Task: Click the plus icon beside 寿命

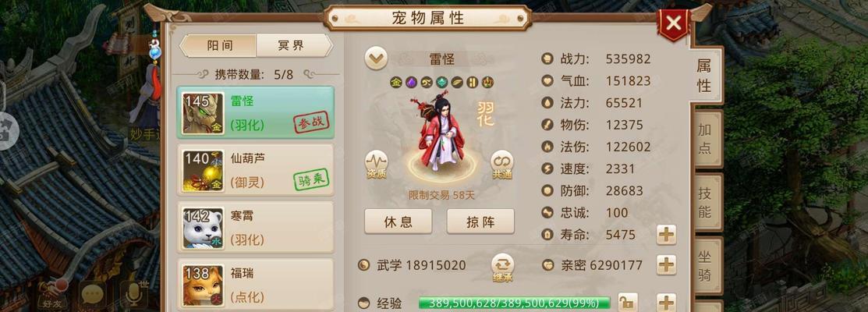Action: click(667, 235)
